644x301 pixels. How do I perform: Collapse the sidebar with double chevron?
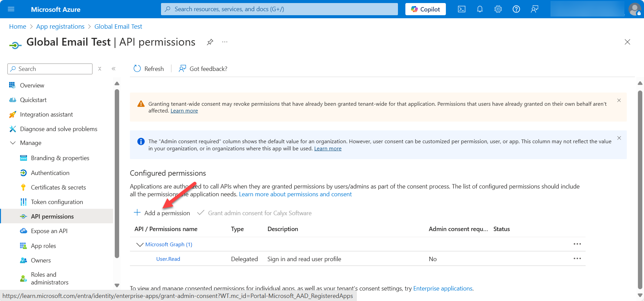pos(114,69)
